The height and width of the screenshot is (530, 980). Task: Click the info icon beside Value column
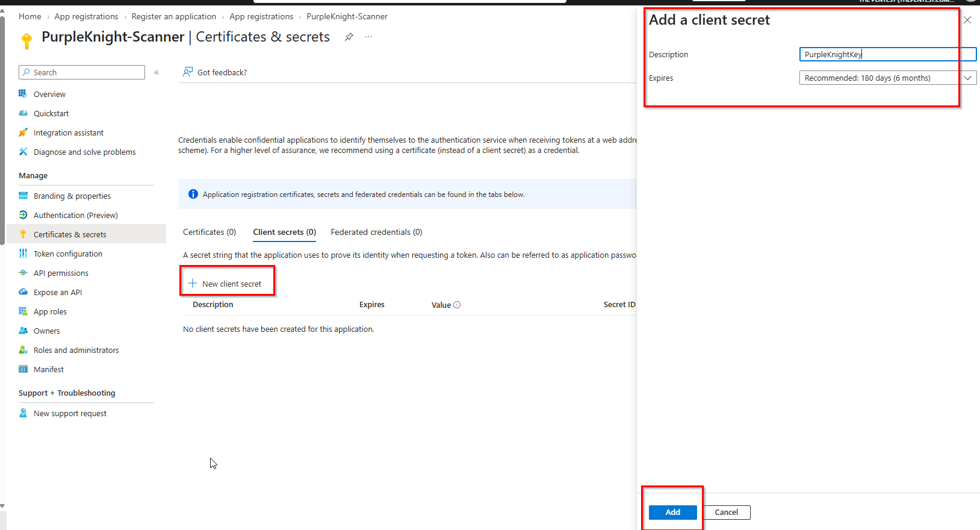click(457, 305)
